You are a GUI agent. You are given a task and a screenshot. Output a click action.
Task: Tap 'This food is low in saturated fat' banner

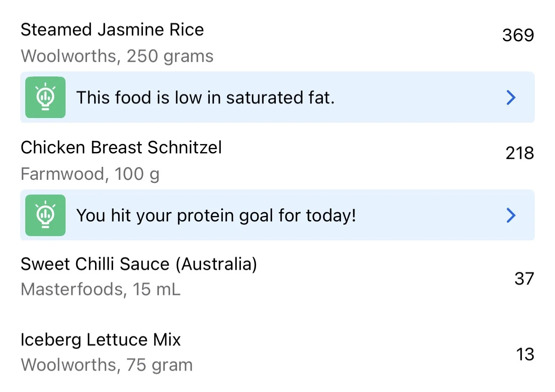[205, 97]
